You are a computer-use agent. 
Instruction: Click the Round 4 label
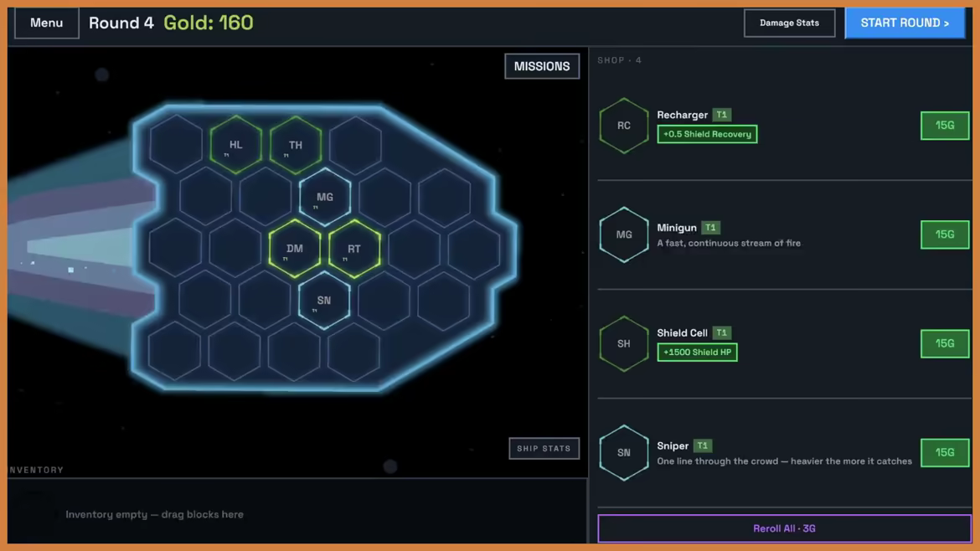point(121,23)
